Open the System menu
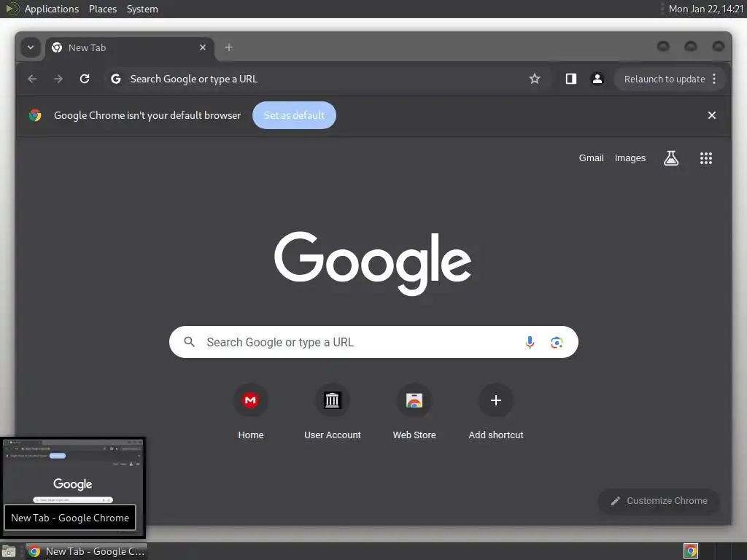The width and height of the screenshot is (747, 560). click(x=142, y=9)
